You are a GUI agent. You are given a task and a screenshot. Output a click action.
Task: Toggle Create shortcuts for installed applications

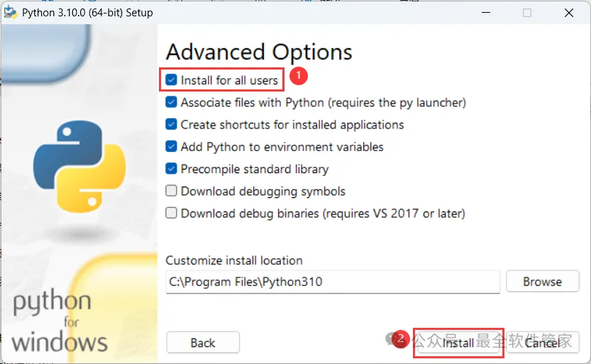tap(171, 124)
